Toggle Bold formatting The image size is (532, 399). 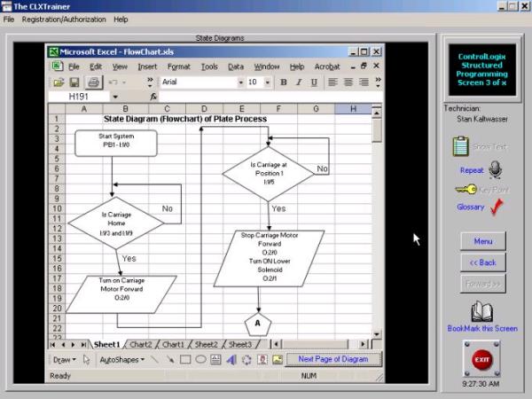coord(284,82)
